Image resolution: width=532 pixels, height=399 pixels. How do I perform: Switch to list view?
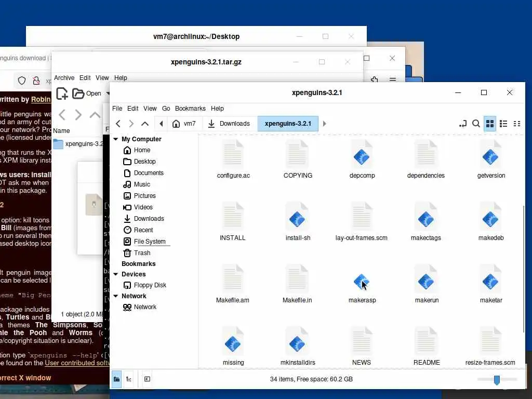pyautogui.click(x=503, y=124)
